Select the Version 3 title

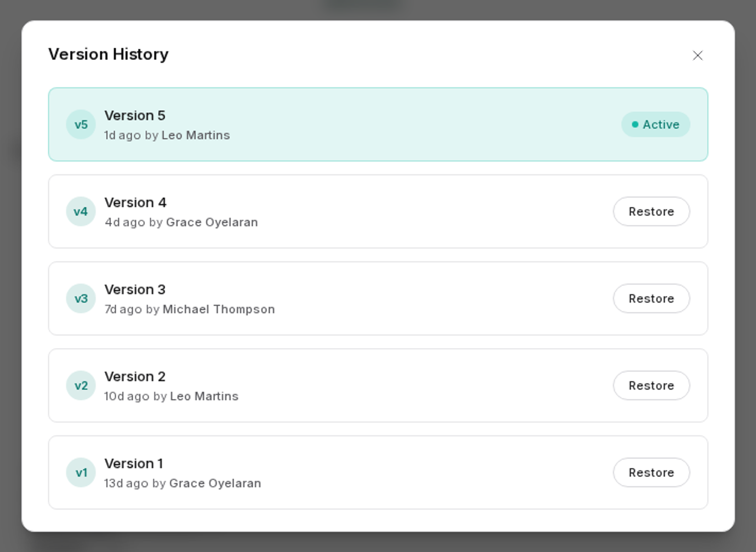tap(135, 289)
